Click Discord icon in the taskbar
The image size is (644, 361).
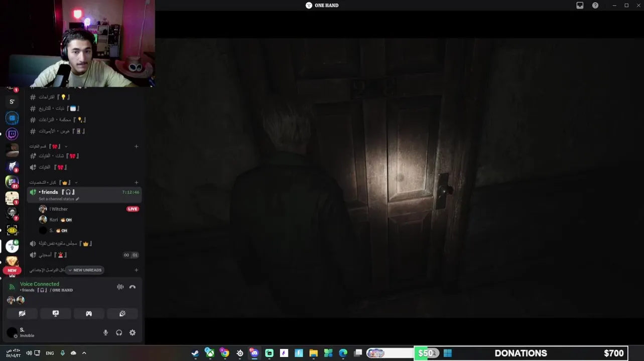(254, 353)
